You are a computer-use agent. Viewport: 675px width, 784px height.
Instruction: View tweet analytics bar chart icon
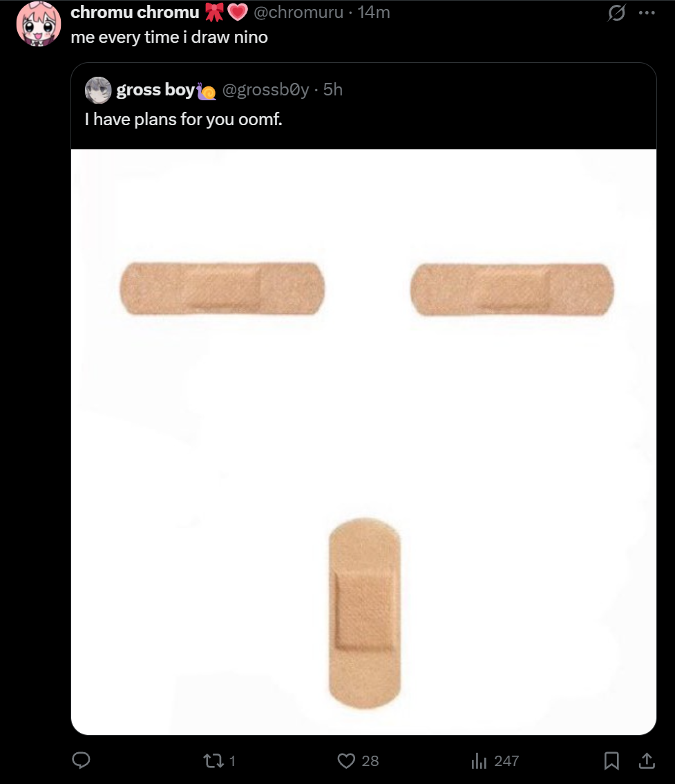[479, 761]
